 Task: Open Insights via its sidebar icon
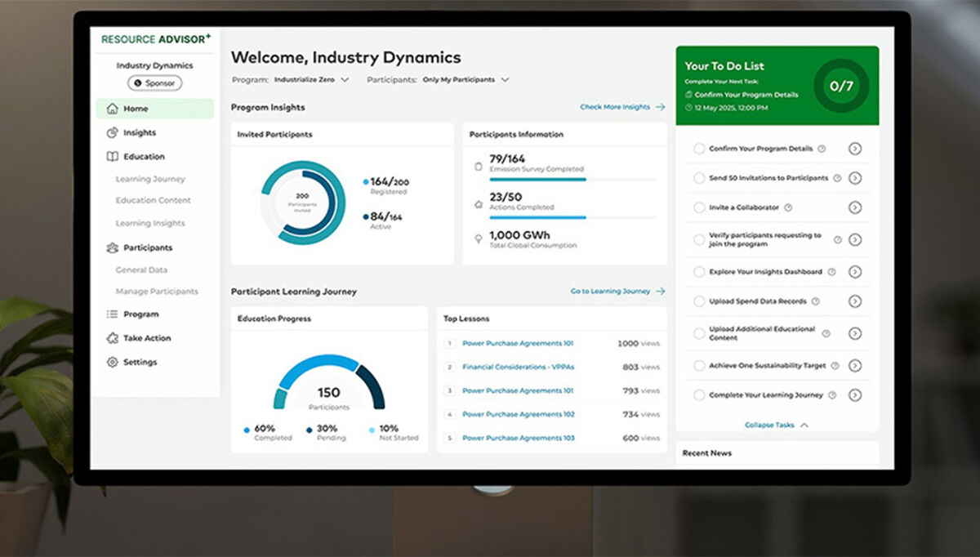[112, 132]
